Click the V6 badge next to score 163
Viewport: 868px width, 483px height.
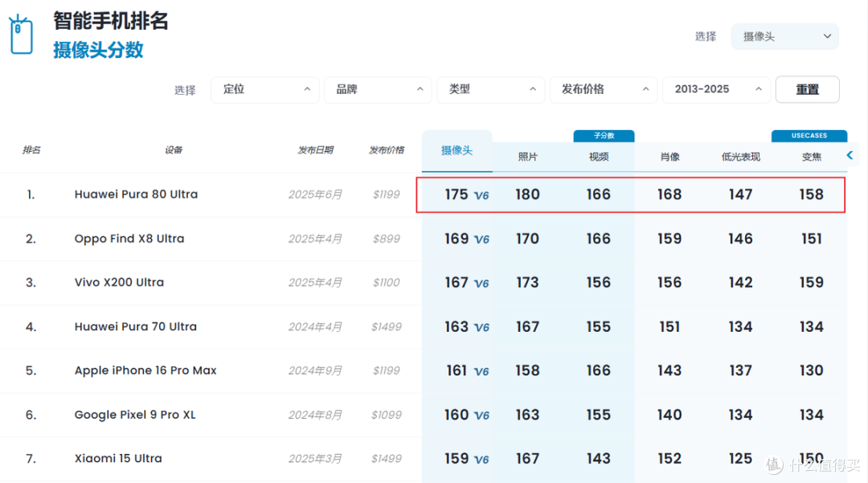point(481,328)
